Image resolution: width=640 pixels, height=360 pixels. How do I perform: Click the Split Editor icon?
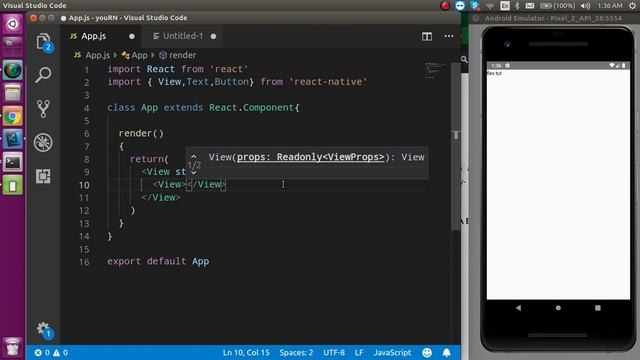coord(427,36)
